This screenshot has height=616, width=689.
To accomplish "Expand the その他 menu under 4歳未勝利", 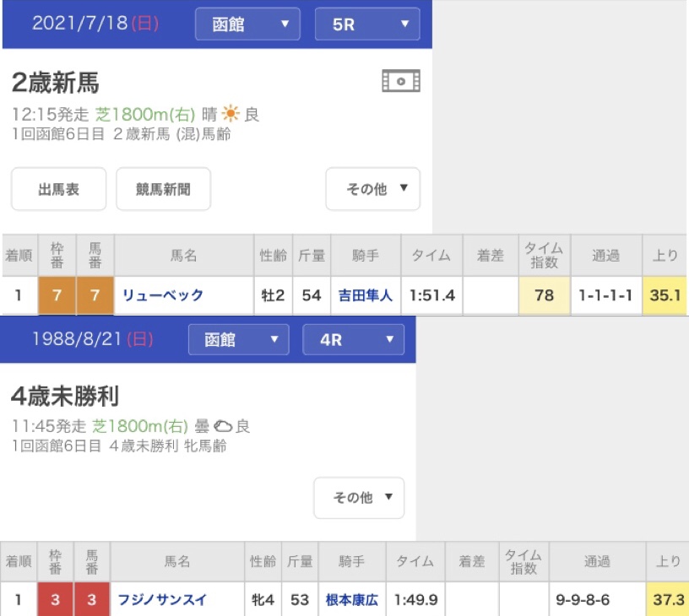I will [x=359, y=498].
